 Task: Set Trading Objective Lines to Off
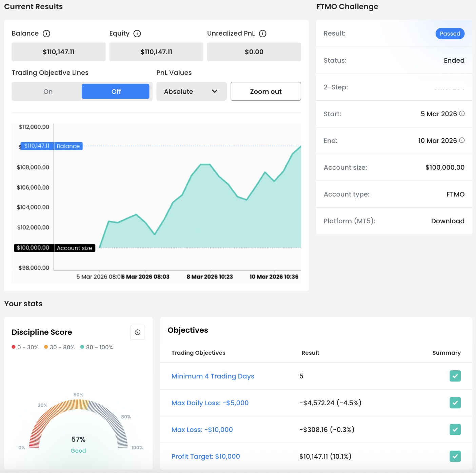coord(116,91)
